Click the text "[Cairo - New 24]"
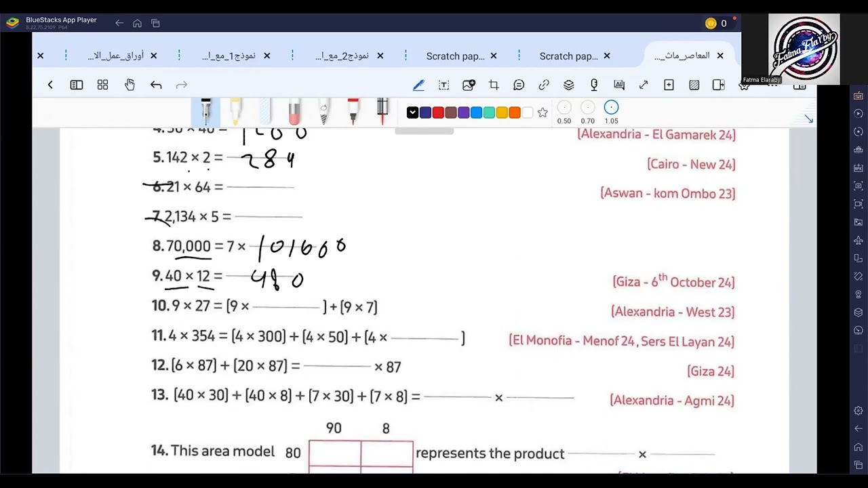 click(x=691, y=164)
